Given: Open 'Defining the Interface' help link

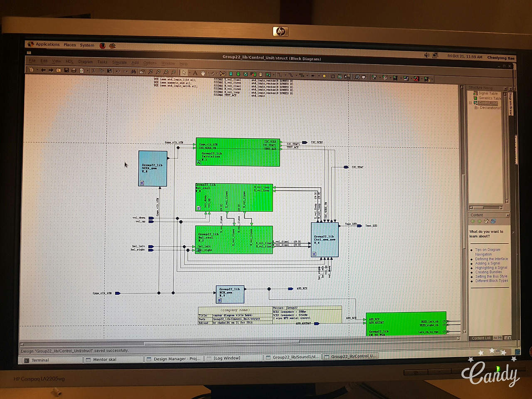Looking at the screenshot, I should click(492, 259).
